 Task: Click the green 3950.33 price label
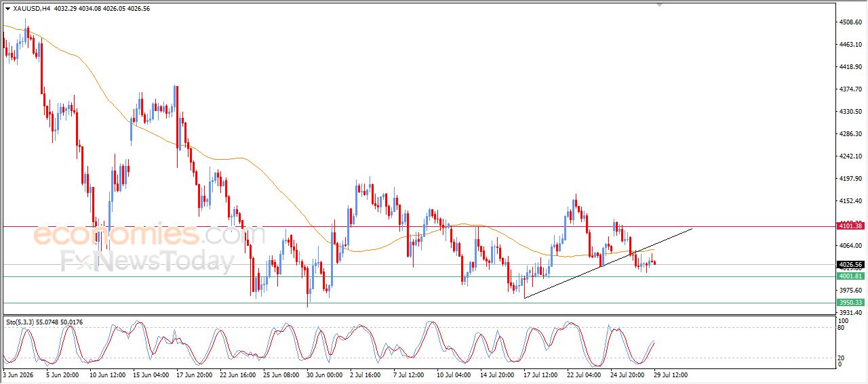click(x=850, y=303)
